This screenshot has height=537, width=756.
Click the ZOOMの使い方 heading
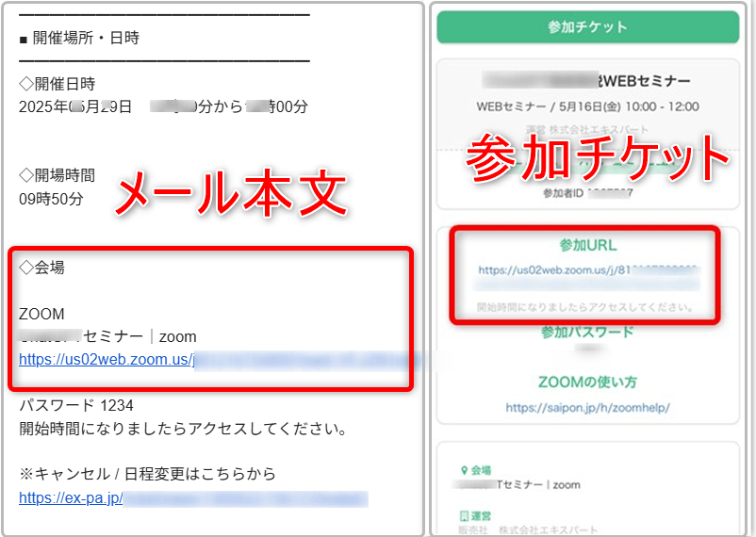pyautogui.click(x=587, y=382)
